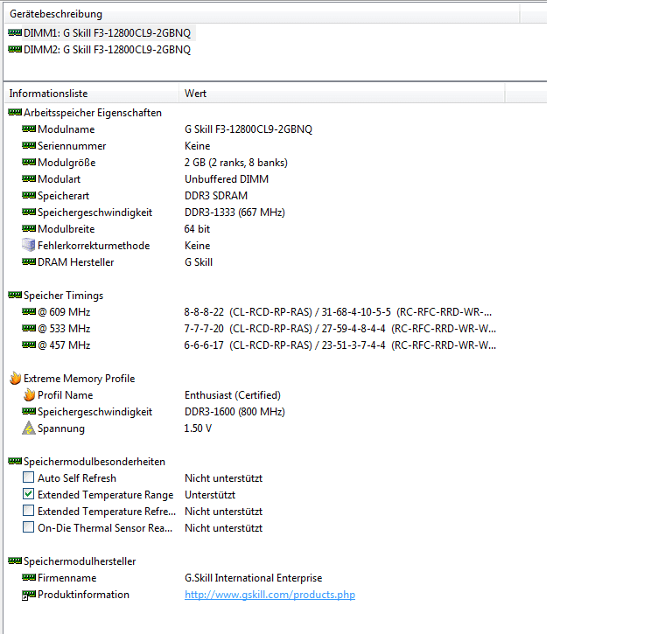Screen dimensions: 672x634
Task: Select the Seriennummer row label
Action: (72, 146)
